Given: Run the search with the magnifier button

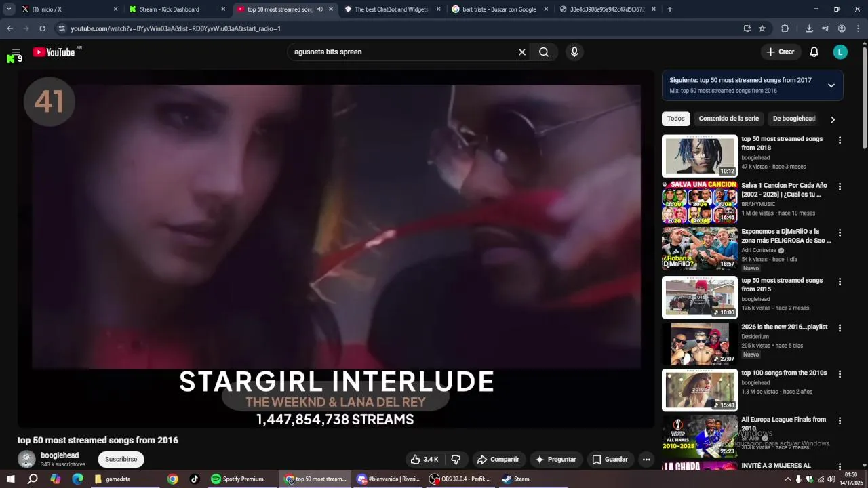Looking at the screenshot, I should [x=544, y=52].
